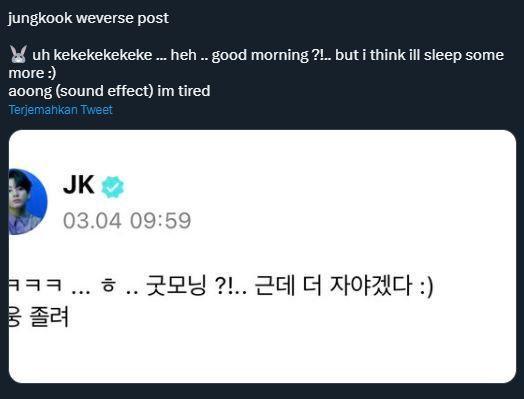524x399 pixels.
Task: Click the 'uh kekekekekeke' text after the emoji
Action: [x=92, y=55]
